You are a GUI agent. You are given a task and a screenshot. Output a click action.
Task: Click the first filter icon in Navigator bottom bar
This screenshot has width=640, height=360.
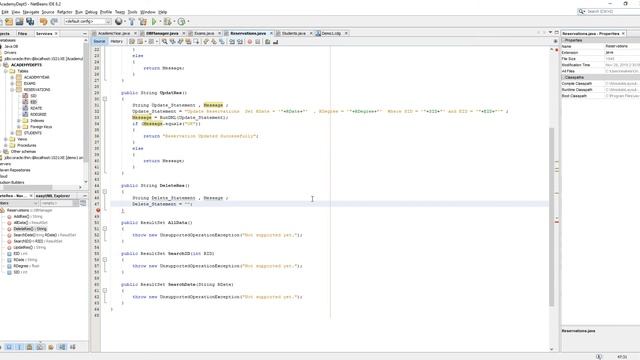click(9, 347)
